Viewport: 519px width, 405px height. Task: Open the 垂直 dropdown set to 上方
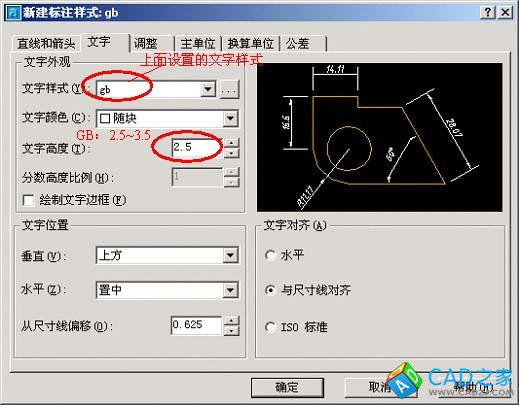click(x=167, y=255)
